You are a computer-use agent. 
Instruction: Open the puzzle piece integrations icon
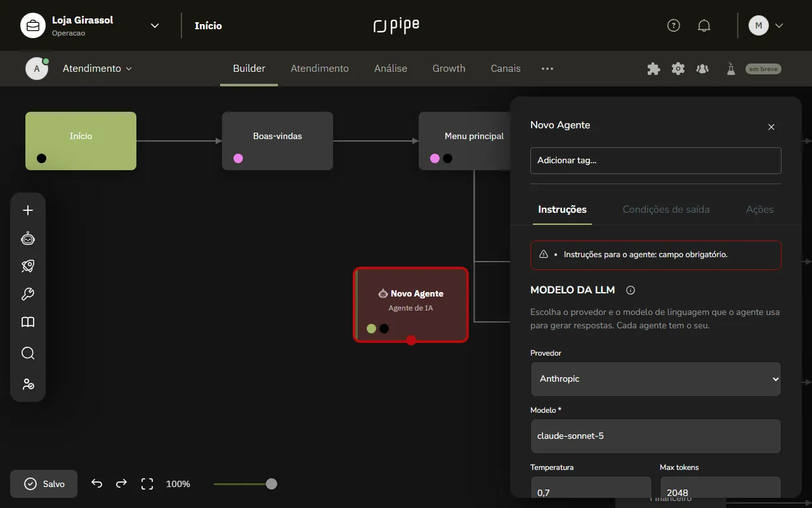(x=653, y=69)
